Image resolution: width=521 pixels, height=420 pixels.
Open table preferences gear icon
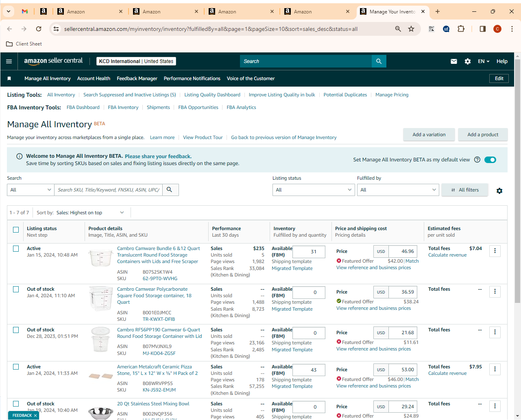[x=499, y=191]
